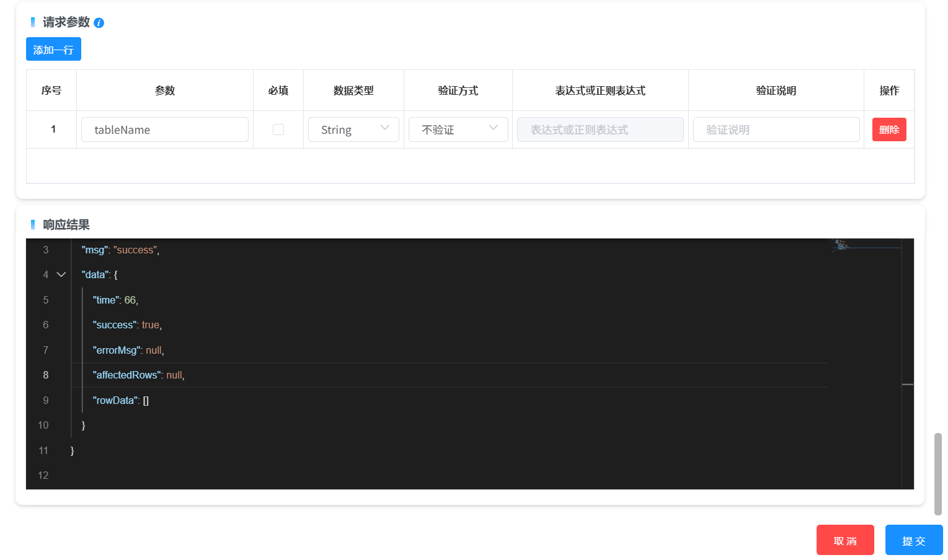Viewport: 948px width, 560px height.
Task: Open the String data type dropdown
Action: point(353,129)
